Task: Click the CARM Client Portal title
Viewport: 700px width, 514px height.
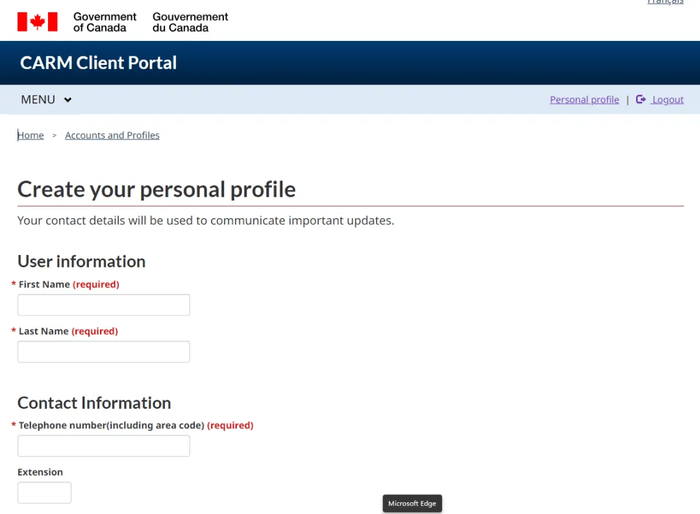Action: [98, 63]
